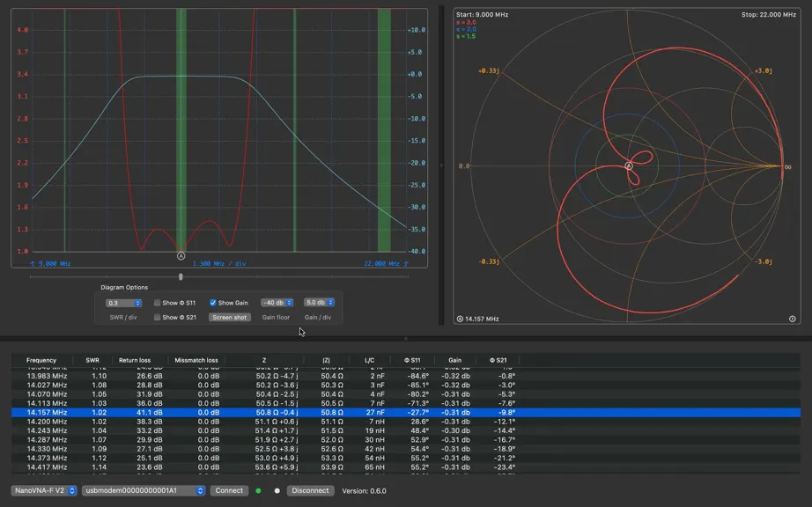Select the 14.070 MHz row
Screen dimensions: 812x507
pyautogui.click(x=406, y=394)
